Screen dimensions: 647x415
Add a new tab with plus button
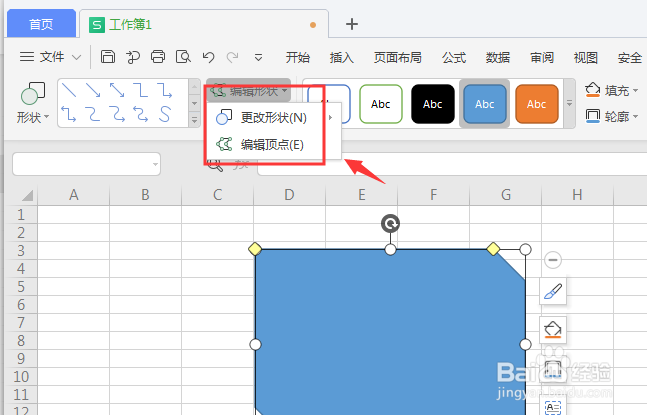point(352,24)
